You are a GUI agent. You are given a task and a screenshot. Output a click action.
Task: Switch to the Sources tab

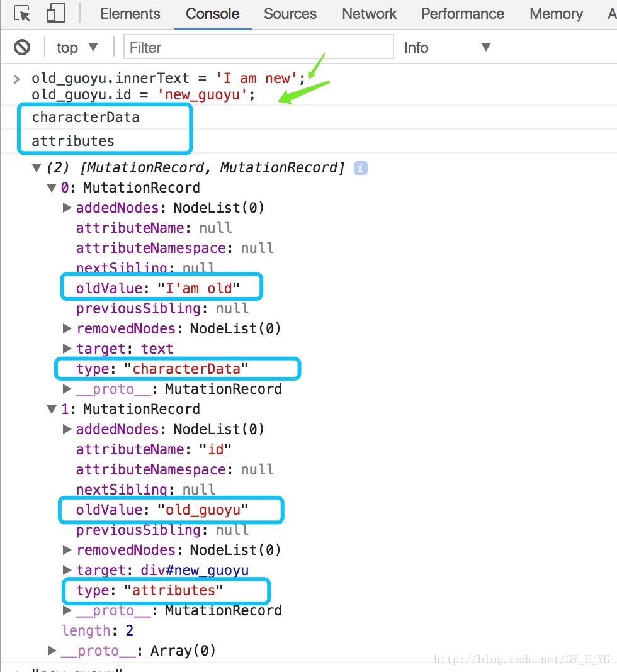290,14
